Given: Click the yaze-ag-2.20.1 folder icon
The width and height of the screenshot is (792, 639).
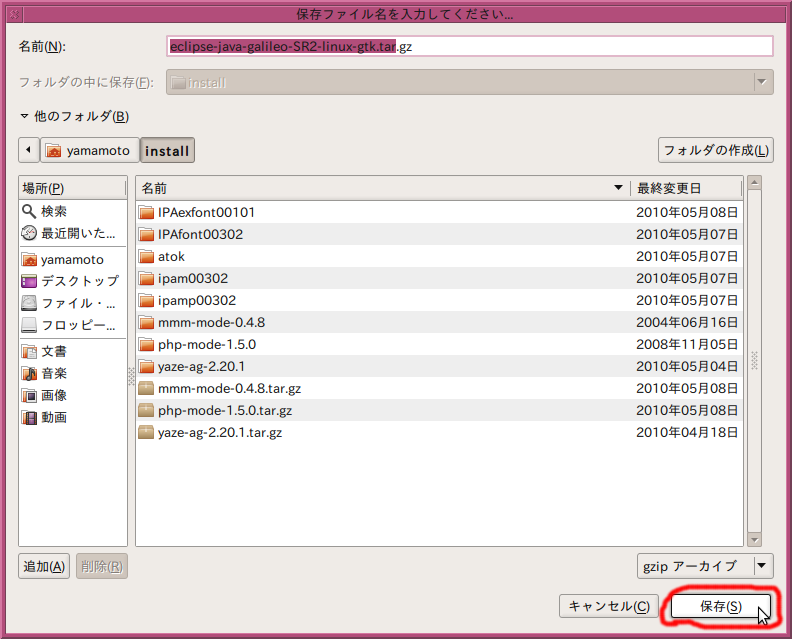Looking at the screenshot, I should (x=146, y=366).
